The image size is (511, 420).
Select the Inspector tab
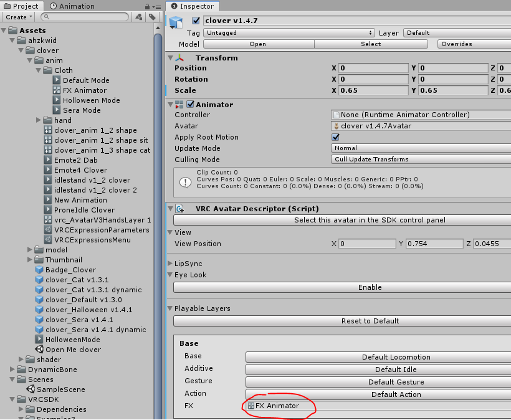(193, 6)
